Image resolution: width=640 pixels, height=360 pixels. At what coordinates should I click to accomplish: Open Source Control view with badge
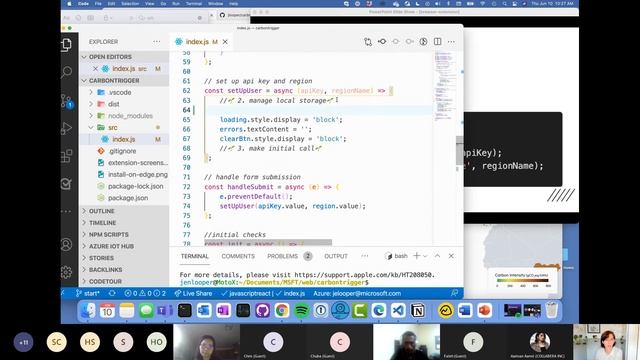[x=67, y=100]
